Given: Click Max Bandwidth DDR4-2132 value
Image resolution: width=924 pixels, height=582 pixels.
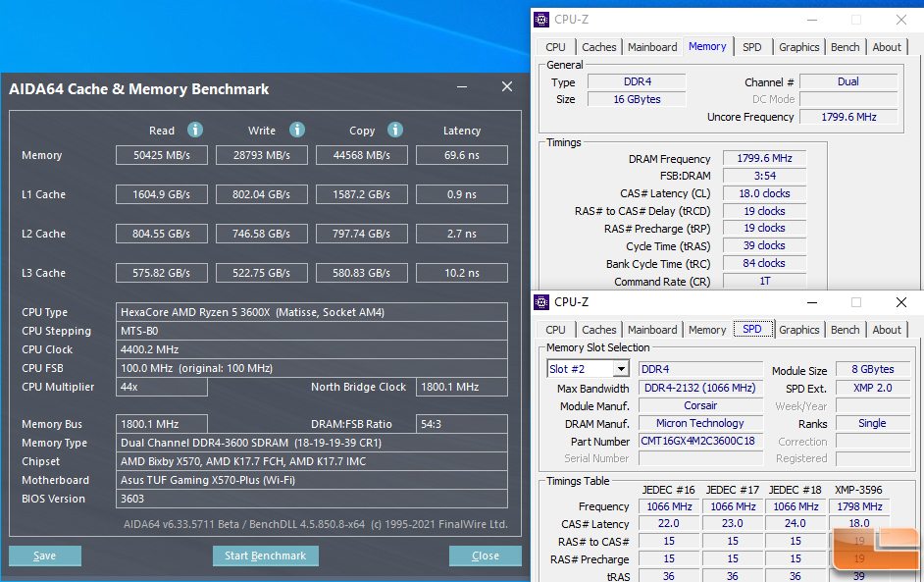Looking at the screenshot, I should [x=700, y=388].
